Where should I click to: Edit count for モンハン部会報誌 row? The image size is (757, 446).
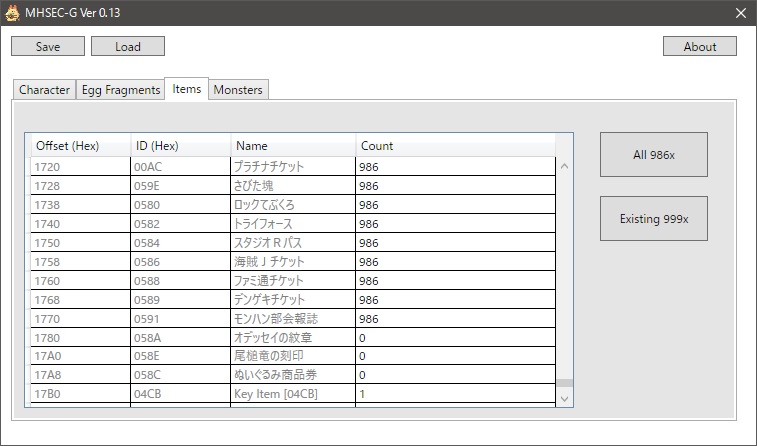455,319
